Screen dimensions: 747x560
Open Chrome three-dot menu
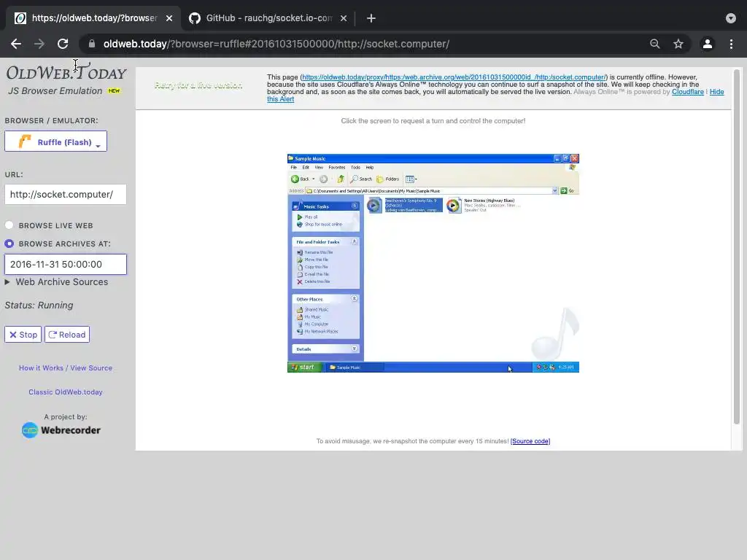(x=731, y=44)
